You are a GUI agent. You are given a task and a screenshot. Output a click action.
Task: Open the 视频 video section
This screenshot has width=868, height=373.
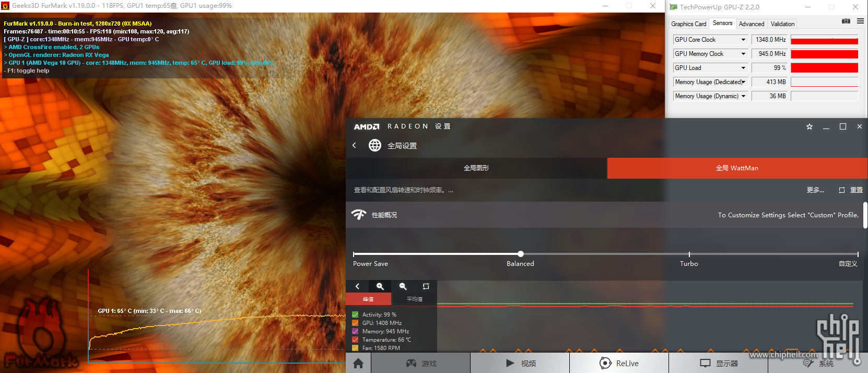coord(520,363)
